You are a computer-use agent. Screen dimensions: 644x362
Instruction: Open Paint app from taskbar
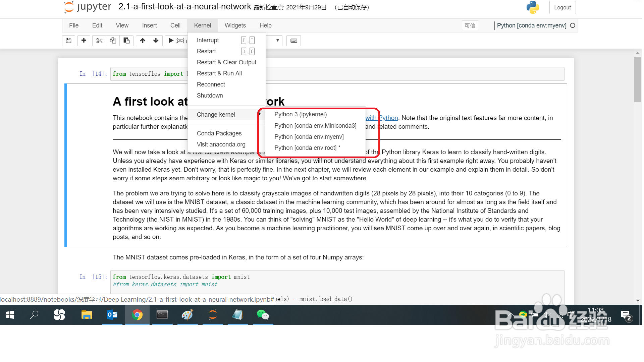(x=187, y=315)
